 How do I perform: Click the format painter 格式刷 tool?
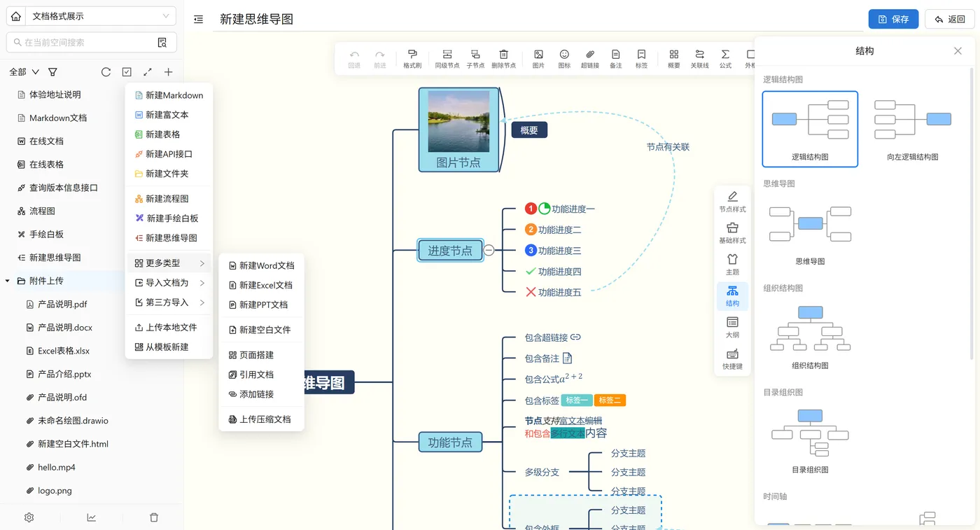(412, 59)
